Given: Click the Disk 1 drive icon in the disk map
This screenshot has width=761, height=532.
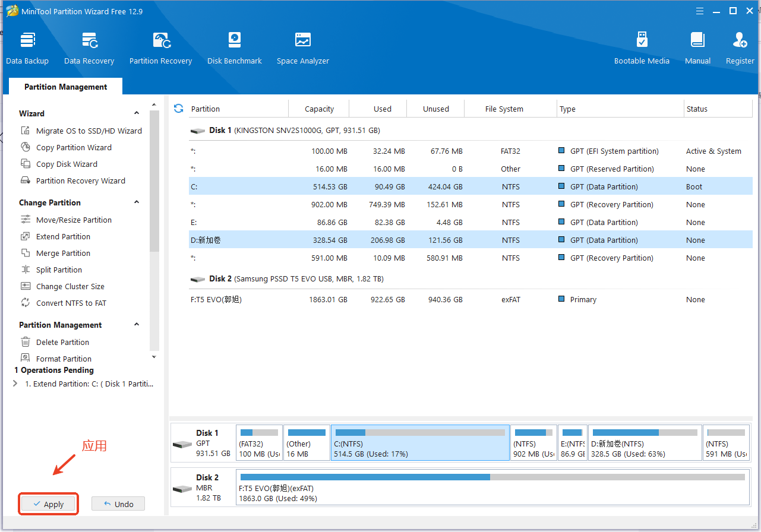Looking at the screenshot, I should coord(182,444).
